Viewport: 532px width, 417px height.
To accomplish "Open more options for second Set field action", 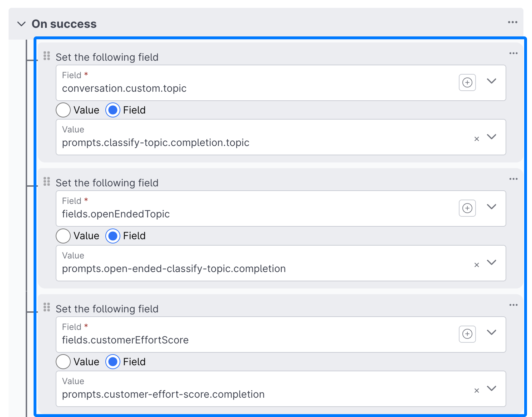I will tap(513, 179).
